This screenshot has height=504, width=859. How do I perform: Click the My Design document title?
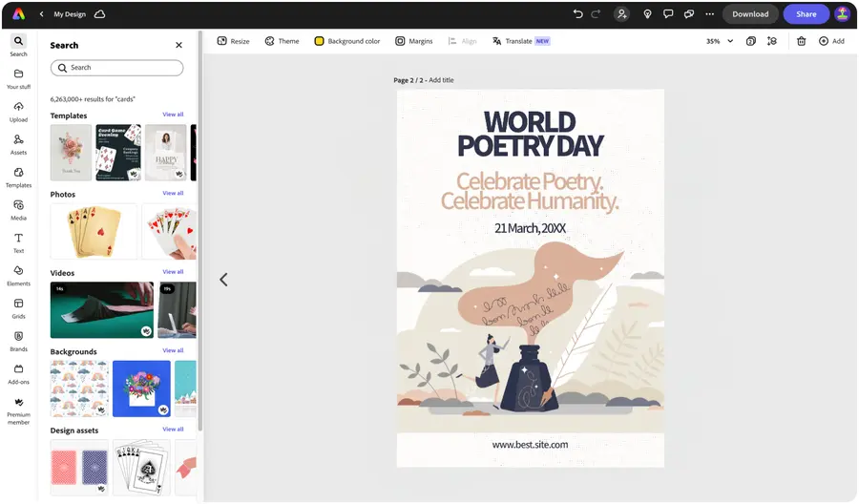pyautogui.click(x=70, y=14)
